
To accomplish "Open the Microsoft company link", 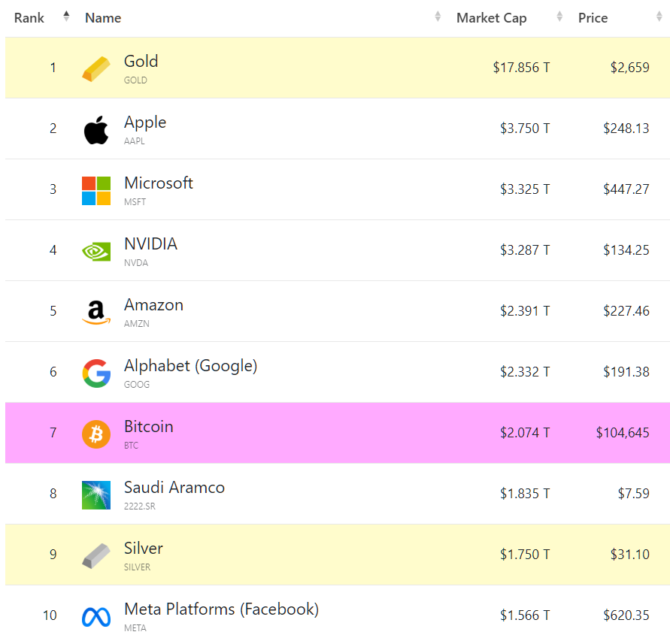I will (x=159, y=183).
